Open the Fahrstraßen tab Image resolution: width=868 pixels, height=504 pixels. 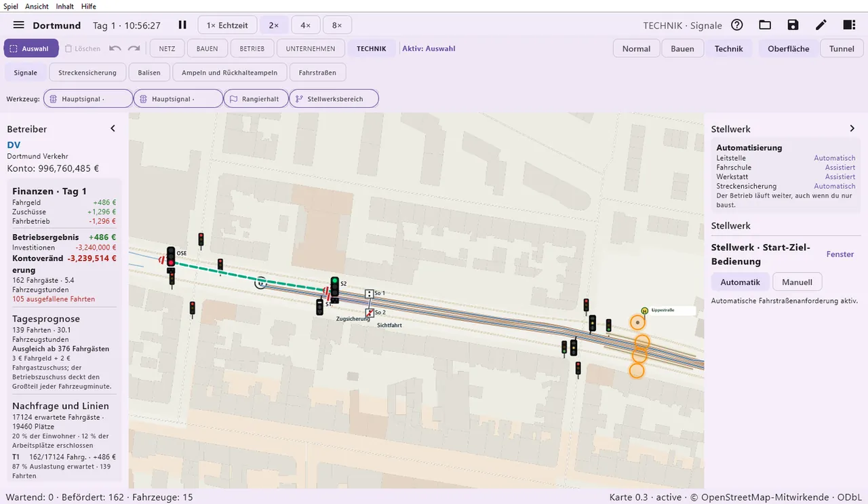point(317,73)
